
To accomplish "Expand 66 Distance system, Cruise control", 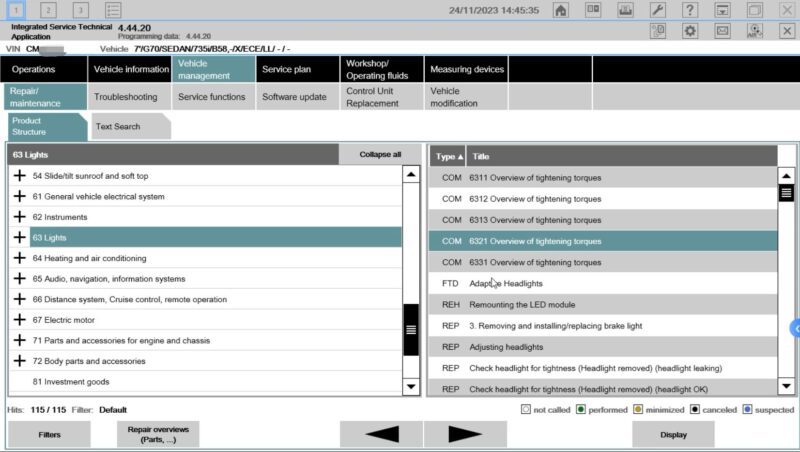I will (x=19, y=299).
